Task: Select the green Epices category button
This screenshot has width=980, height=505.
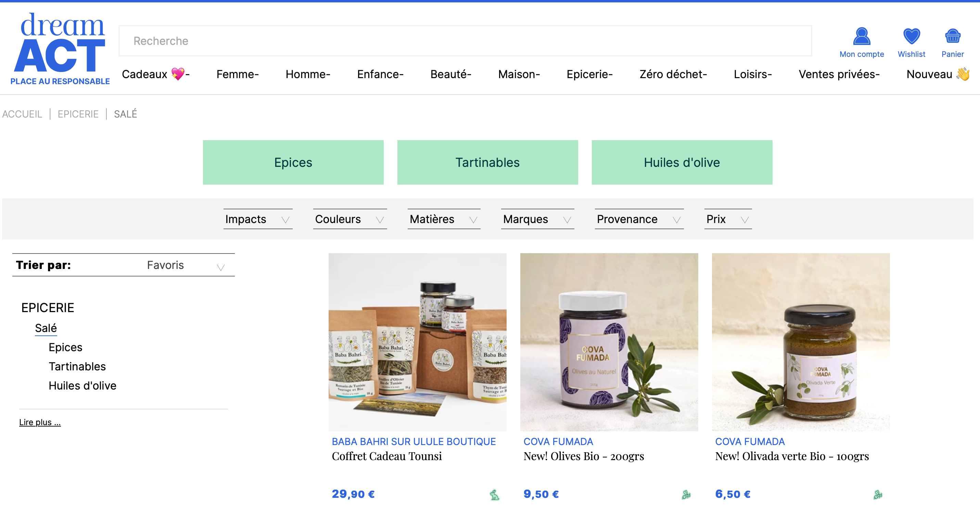Action: [293, 162]
